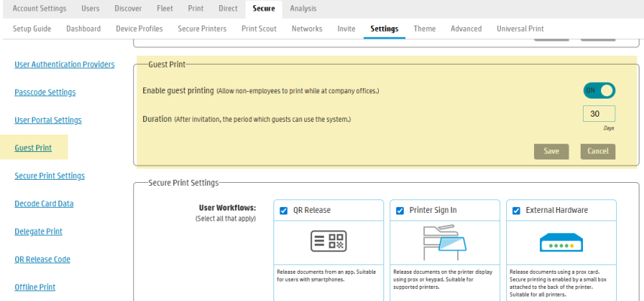Go to the Device Profiles subtab
This screenshot has height=301, width=644.
[x=139, y=29]
